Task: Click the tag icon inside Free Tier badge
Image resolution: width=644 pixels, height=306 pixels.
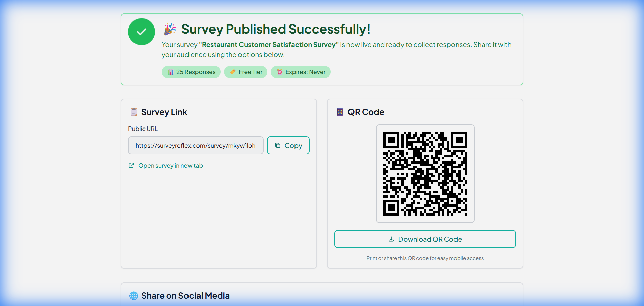Action: pyautogui.click(x=233, y=72)
